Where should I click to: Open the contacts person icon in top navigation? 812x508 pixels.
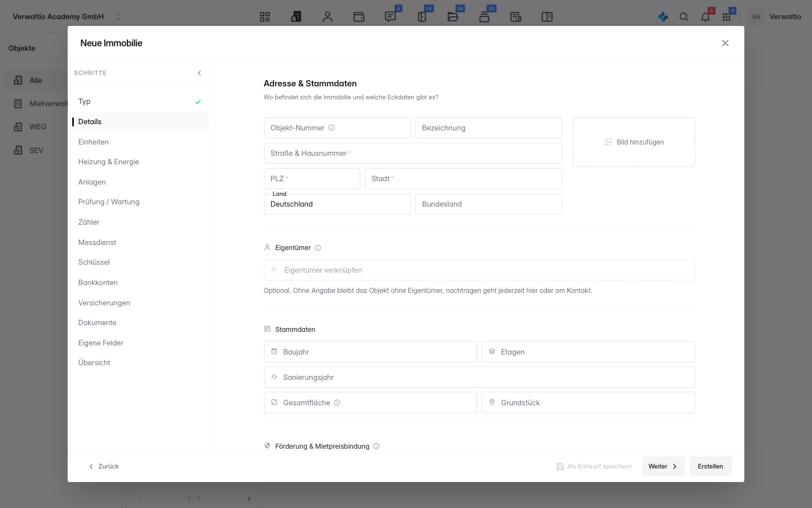pyautogui.click(x=328, y=17)
